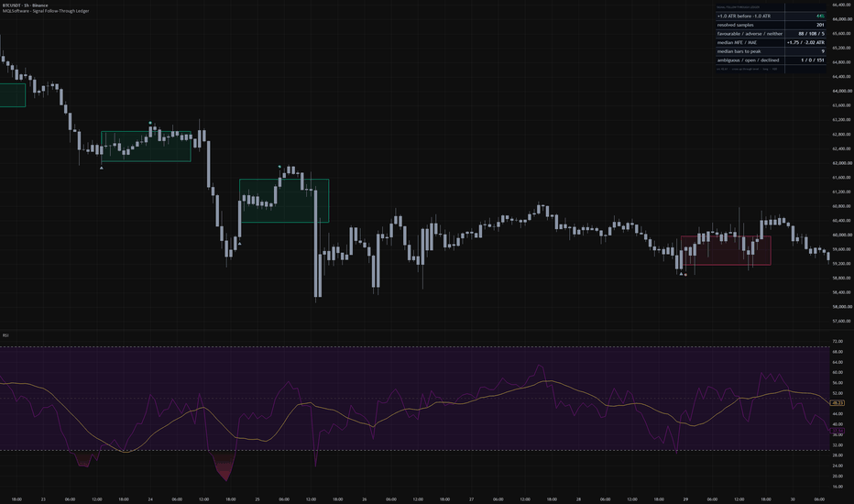Click the up-triangle signal marker below the 24th green box
Viewport: 854px width, 504px height.
click(102, 168)
